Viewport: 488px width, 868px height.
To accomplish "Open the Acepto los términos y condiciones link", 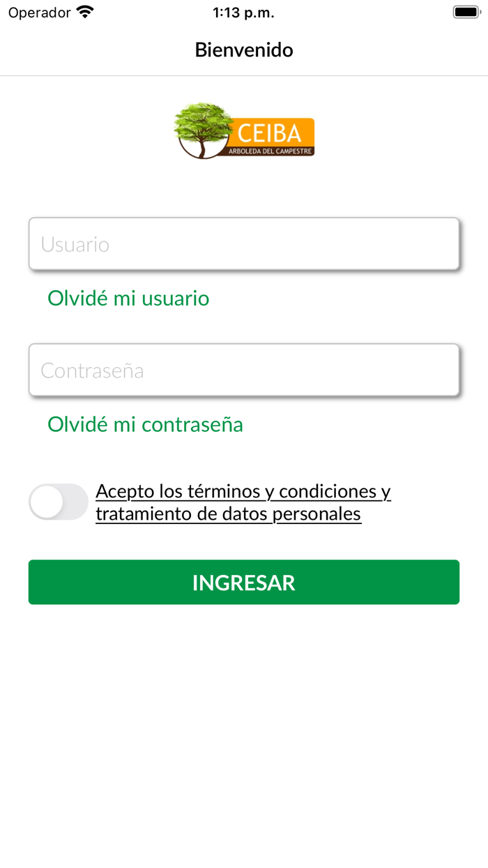I will pyautogui.click(x=243, y=491).
